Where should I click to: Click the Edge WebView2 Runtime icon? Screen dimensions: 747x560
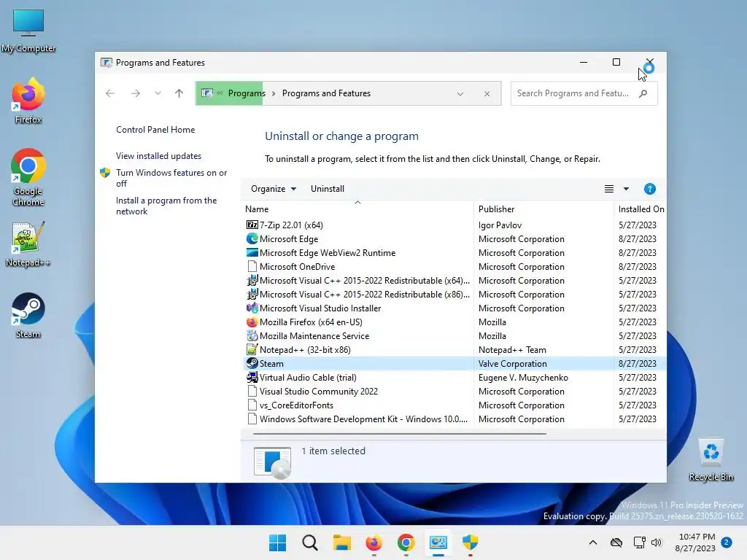[252, 252]
